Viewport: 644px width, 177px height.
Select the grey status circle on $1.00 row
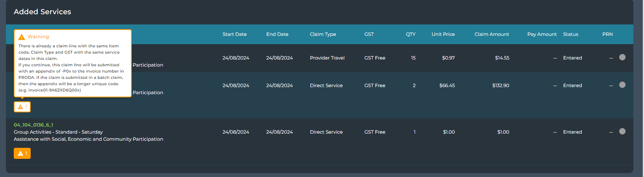click(x=622, y=131)
